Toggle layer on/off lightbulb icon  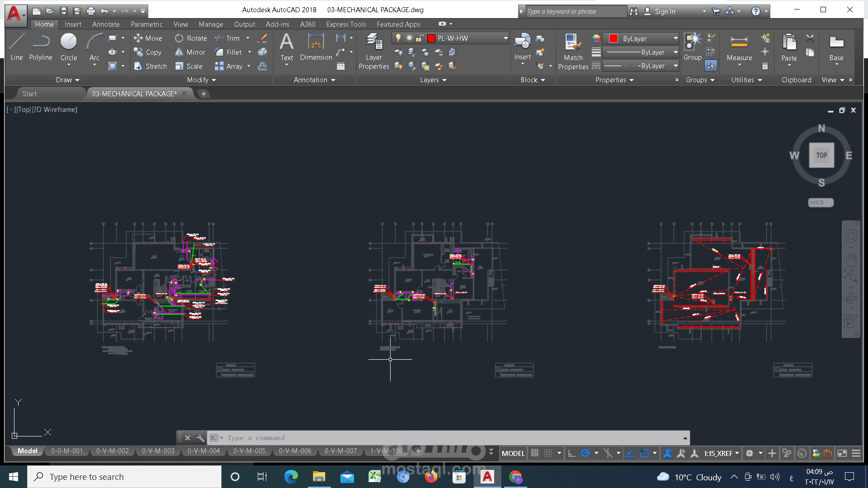pos(398,38)
